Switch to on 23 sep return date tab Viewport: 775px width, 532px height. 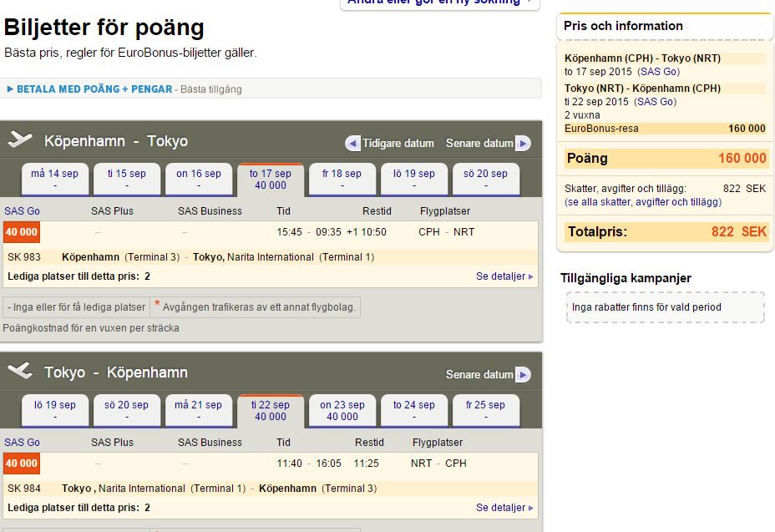(x=342, y=411)
